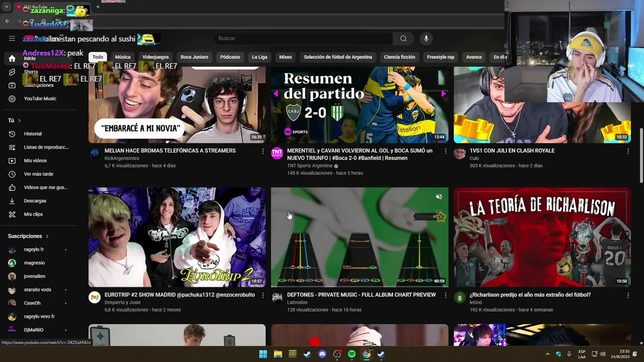Open Eurotrip 2 video thumbnail

[x=177, y=237]
